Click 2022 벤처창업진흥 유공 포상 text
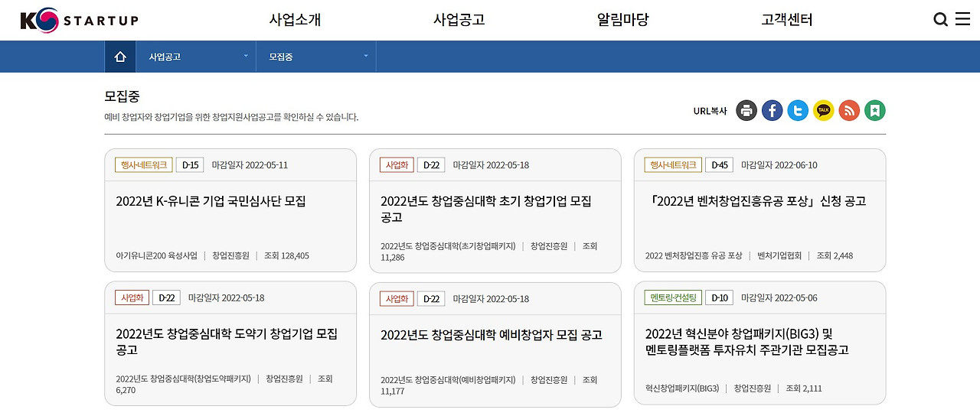The image size is (980, 416). (x=694, y=255)
